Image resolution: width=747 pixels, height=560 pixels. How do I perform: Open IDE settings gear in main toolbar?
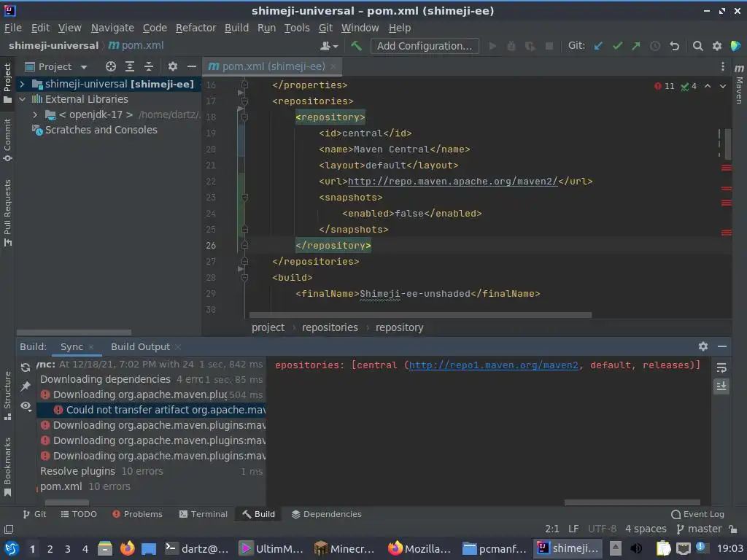click(x=716, y=46)
